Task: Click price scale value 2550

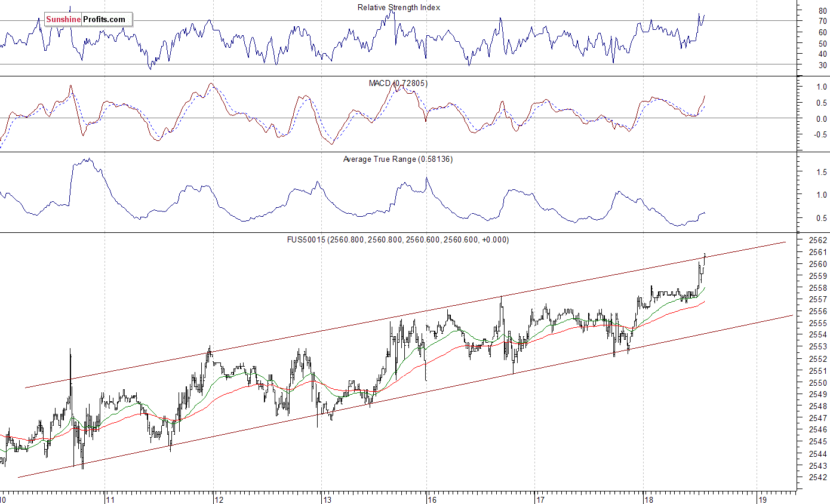Action: tap(817, 382)
